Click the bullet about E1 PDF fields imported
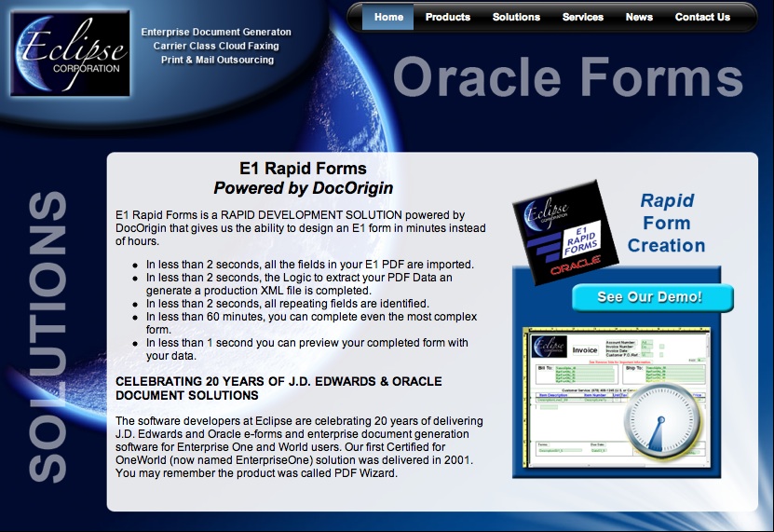 [309, 265]
